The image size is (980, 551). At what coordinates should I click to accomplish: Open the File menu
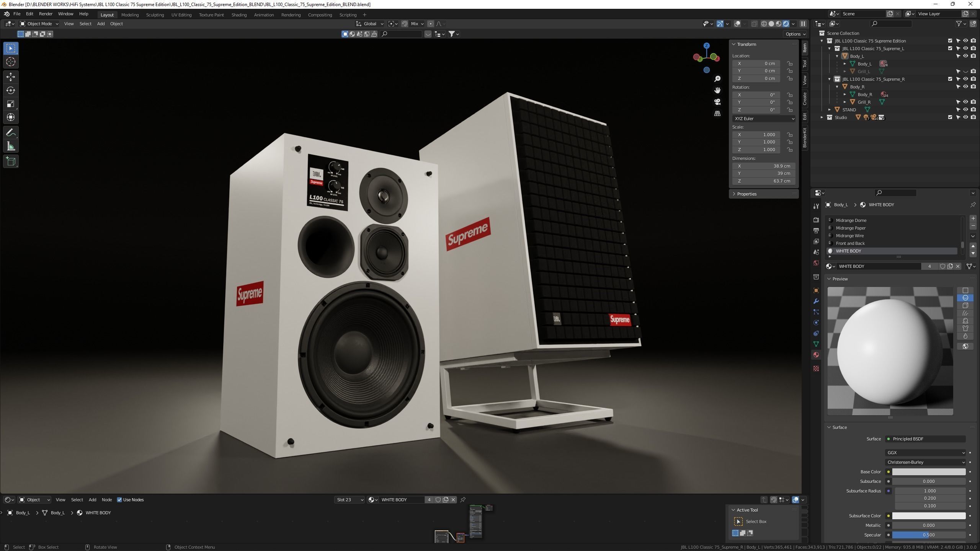(x=17, y=14)
